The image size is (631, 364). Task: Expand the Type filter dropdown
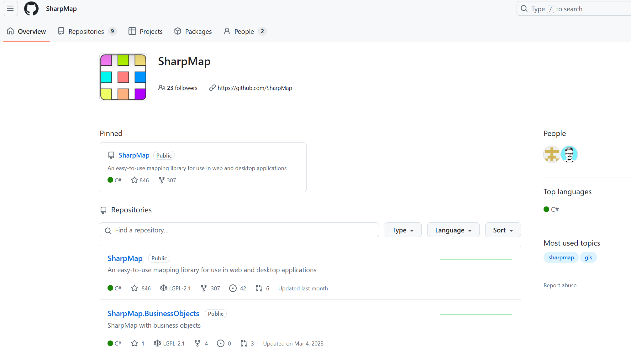403,230
